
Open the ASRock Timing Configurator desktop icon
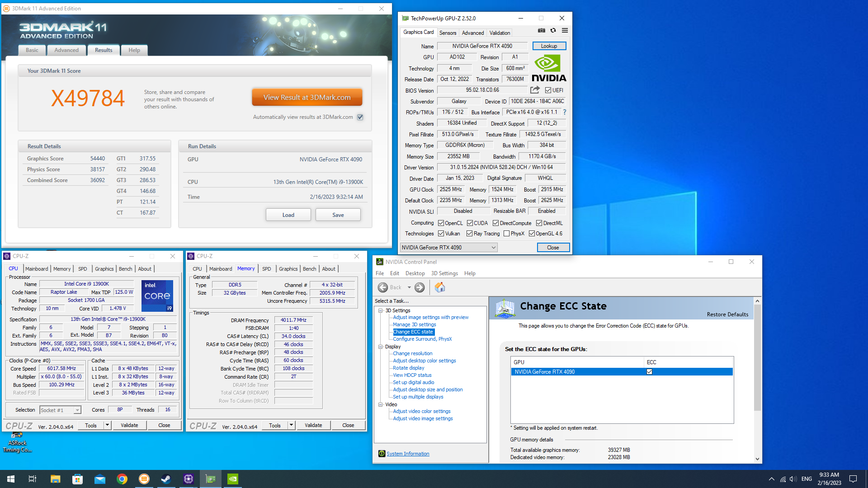tap(17, 443)
